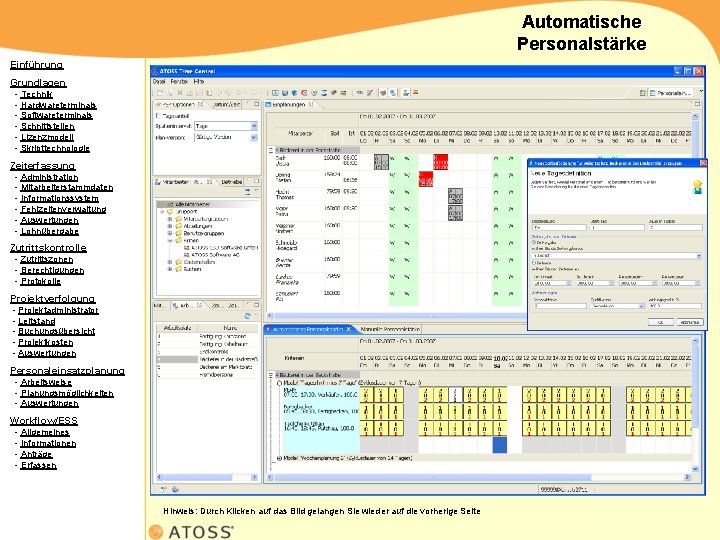Expand the Abteilungen tree node
This screenshot has width=720, height=540.
pyautogui.click(x=170, y=226)
